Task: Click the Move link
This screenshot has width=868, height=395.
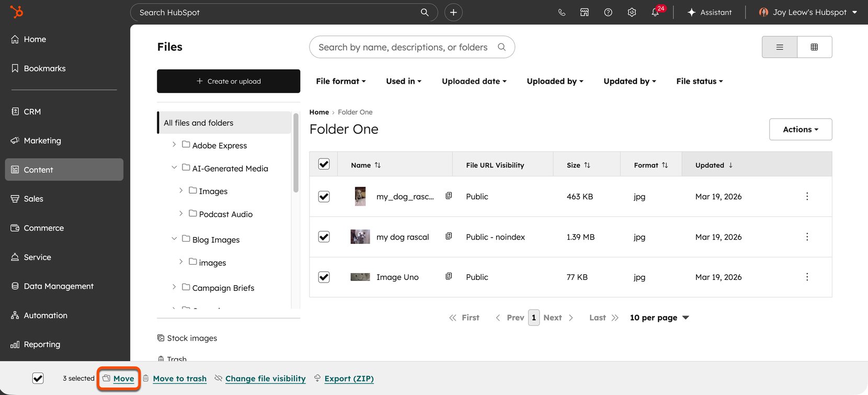Action: (x=124, y=378)
